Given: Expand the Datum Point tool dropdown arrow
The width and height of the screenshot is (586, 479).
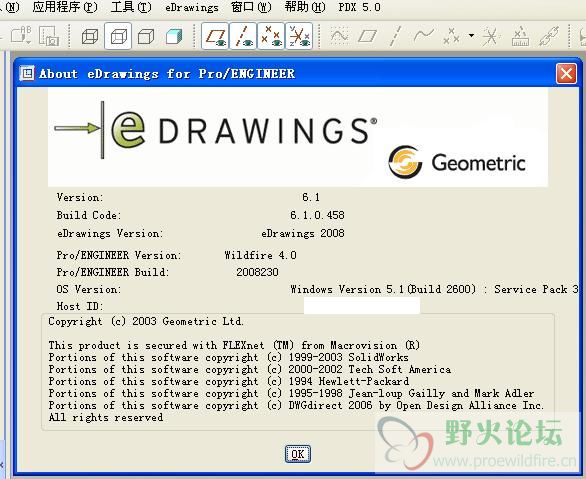Looking at the screenshot, I should 471,35.
